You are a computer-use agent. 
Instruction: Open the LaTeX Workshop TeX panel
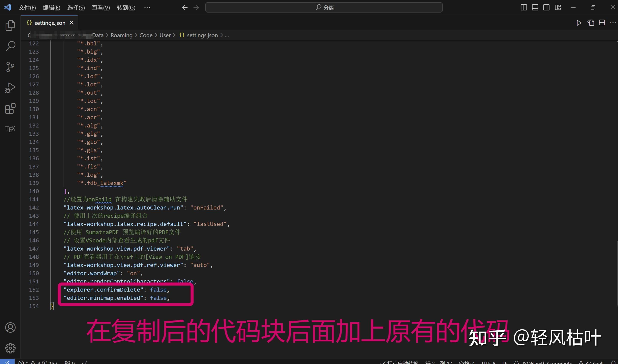point(10,129)
